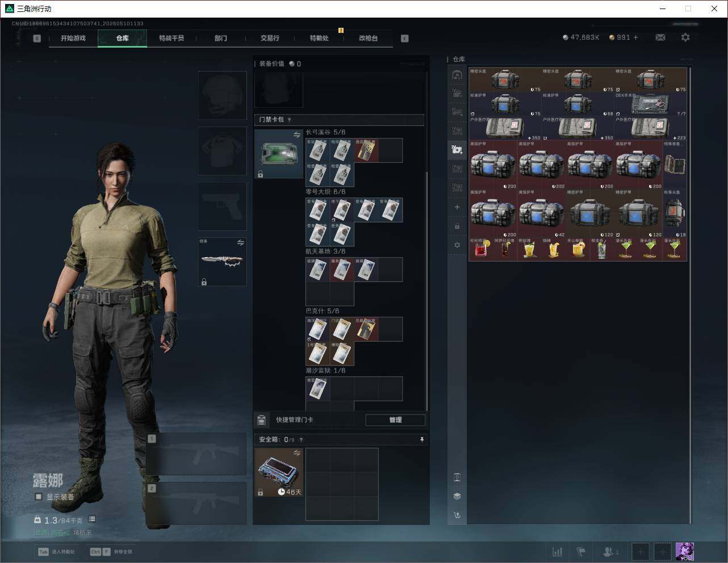Select the helmet repair kit showing 18
The height and width of the screenshot is (563, 728).
point(675,213)
